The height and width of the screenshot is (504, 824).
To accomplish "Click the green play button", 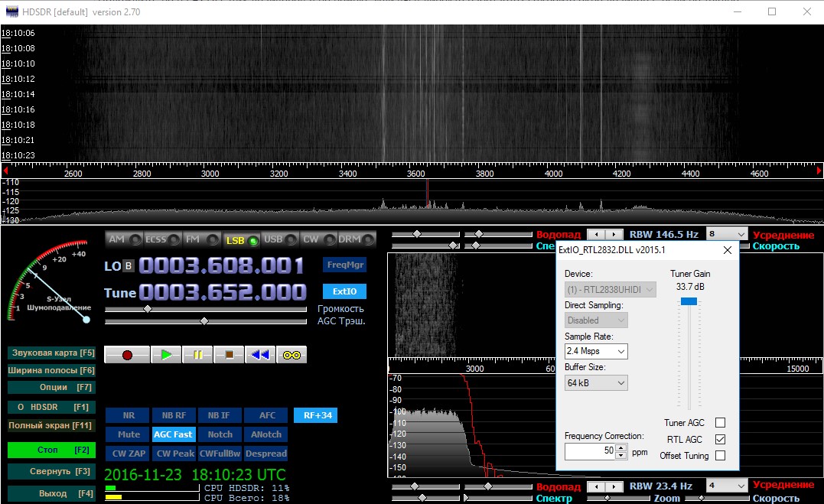I will (166, 355).
